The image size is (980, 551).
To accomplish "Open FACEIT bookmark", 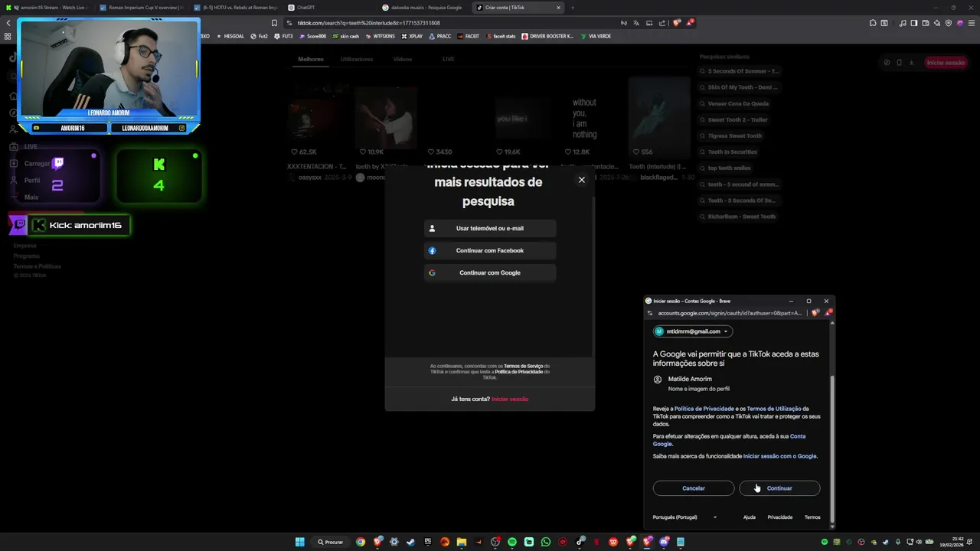I will 468,36.
